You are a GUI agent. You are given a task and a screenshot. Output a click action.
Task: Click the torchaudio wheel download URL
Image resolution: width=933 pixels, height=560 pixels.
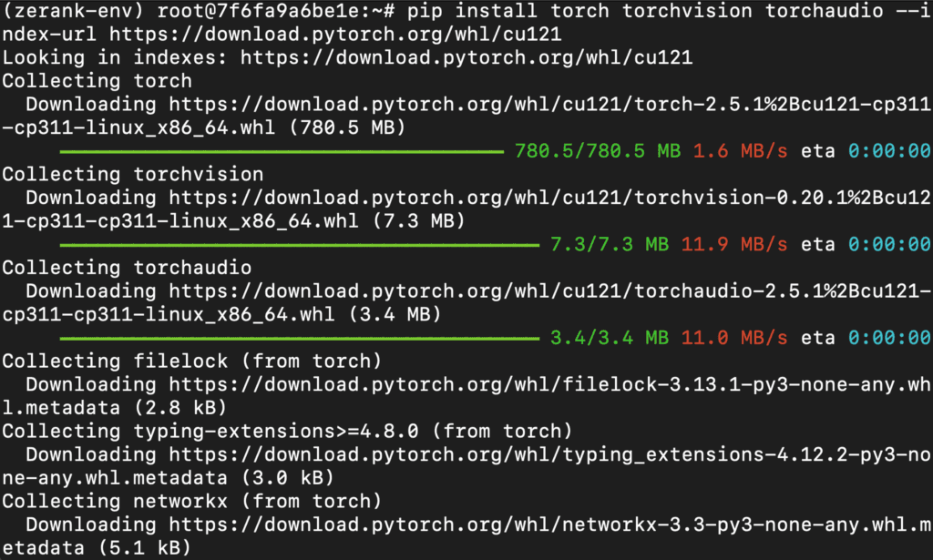pyautogui.click(x=549, y=291)
